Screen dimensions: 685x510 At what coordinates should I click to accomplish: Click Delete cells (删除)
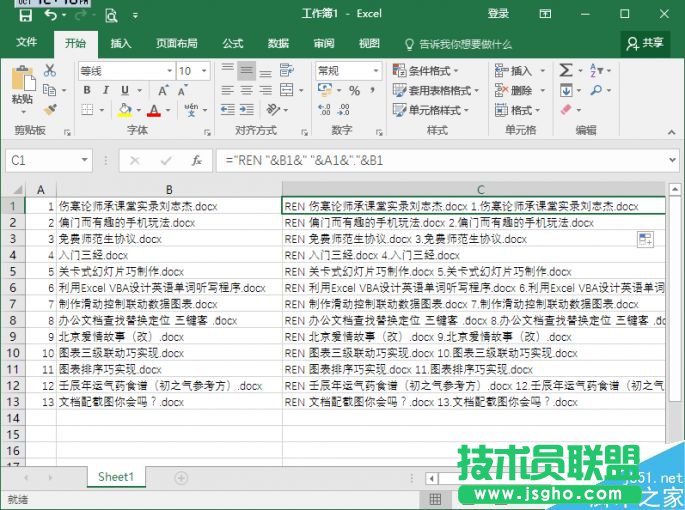click(514, 90)
